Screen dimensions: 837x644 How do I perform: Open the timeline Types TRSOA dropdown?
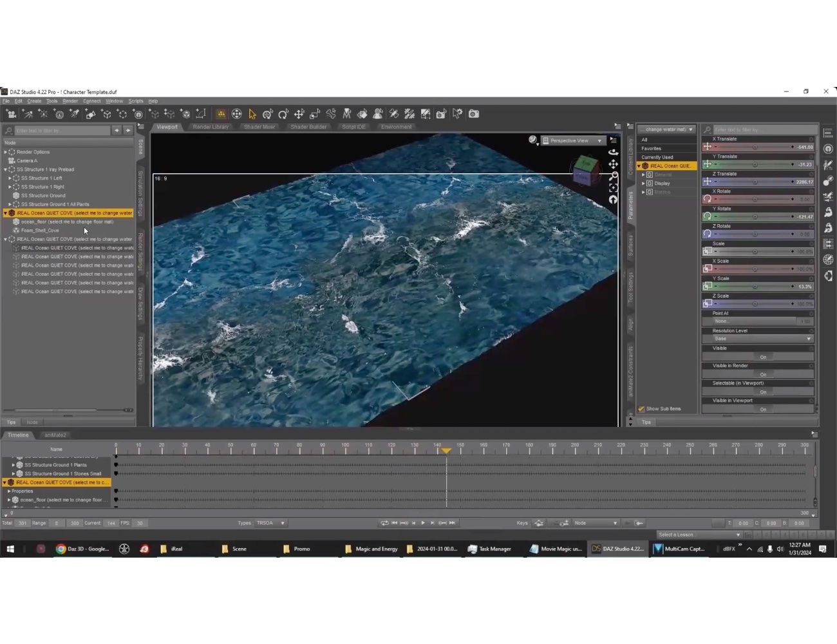(270, 523)
